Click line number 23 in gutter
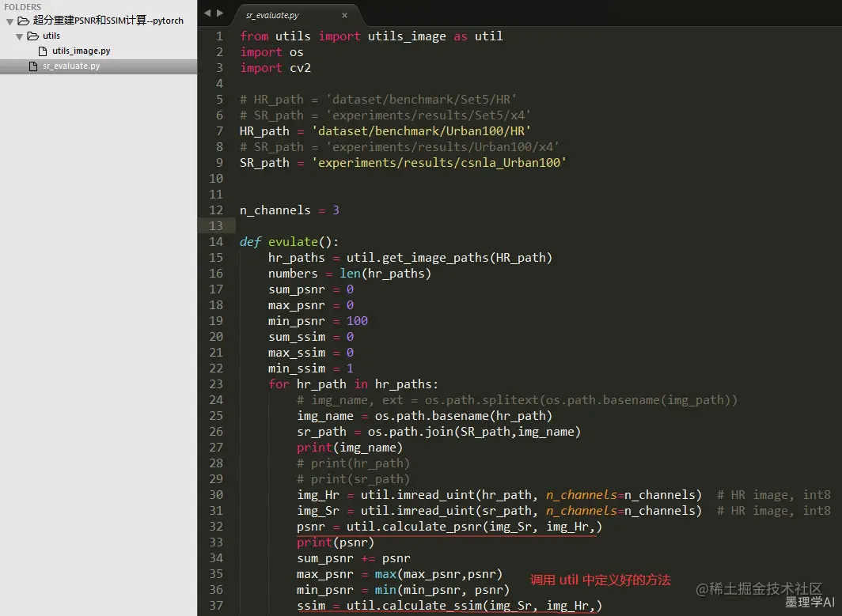This screenshot has height=616, width=842. [x=216, y=384]
